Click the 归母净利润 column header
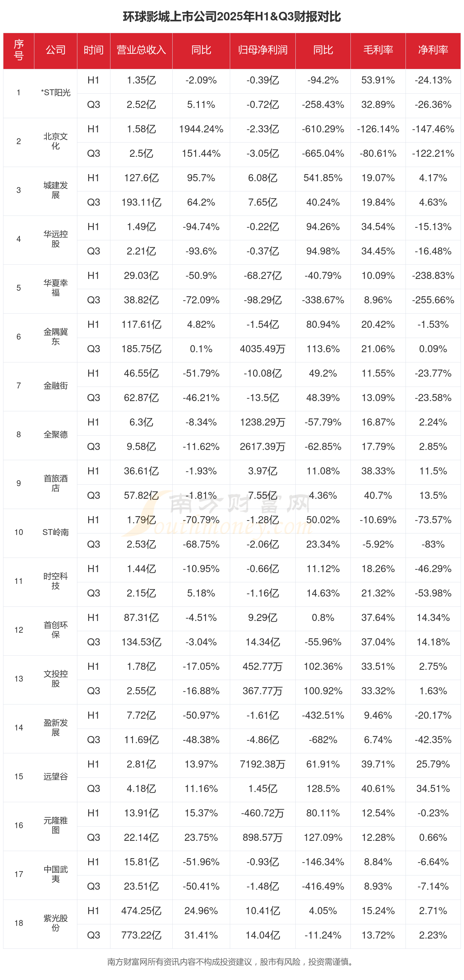Viewport: 464px width, 980px height. [x=262, y=50]
